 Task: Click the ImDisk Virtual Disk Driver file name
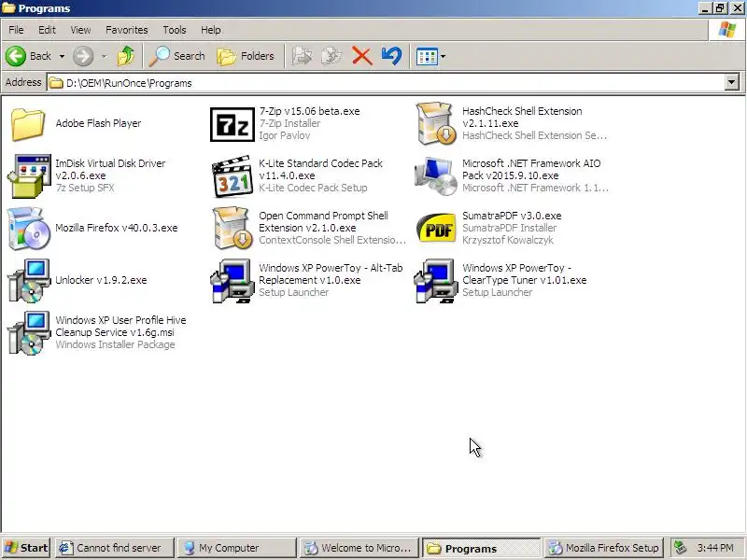[110, 169]
